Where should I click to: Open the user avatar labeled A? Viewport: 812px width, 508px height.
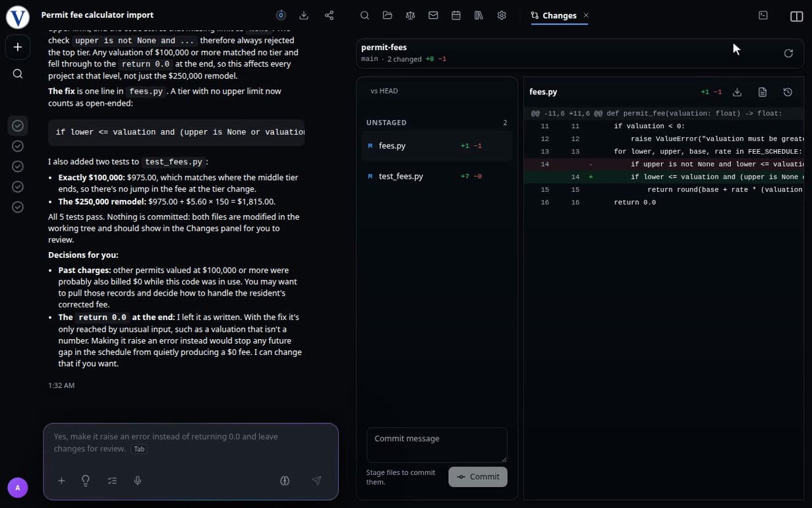[18, 488]
